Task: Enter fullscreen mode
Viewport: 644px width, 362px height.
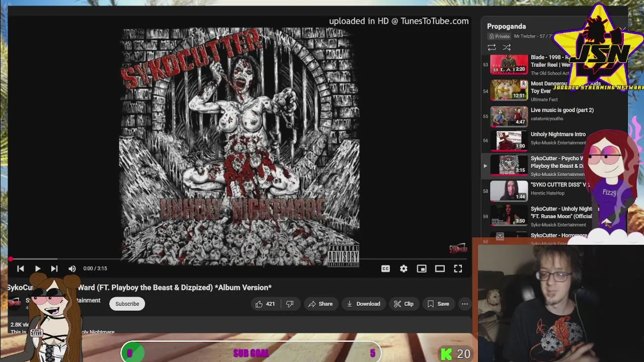Action: [458, 268]
